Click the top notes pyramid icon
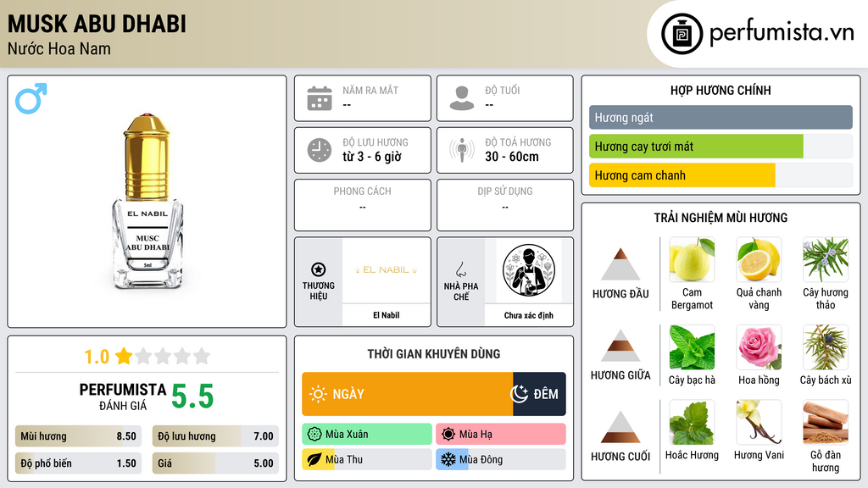Image resolution: width=868 pixels, height=488 pixels. click(620, 264)
